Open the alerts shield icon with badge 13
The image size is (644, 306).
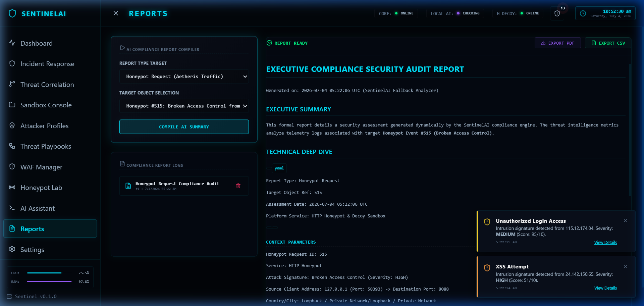[557, 13]
